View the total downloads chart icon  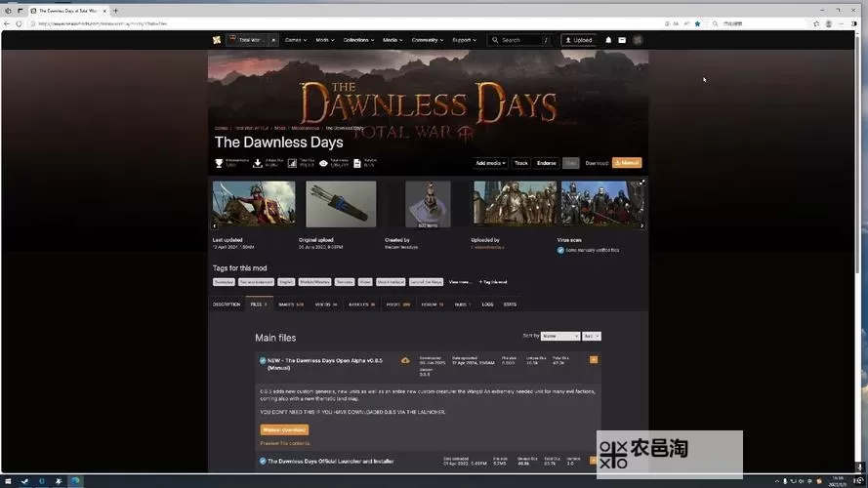click(292, 163)
